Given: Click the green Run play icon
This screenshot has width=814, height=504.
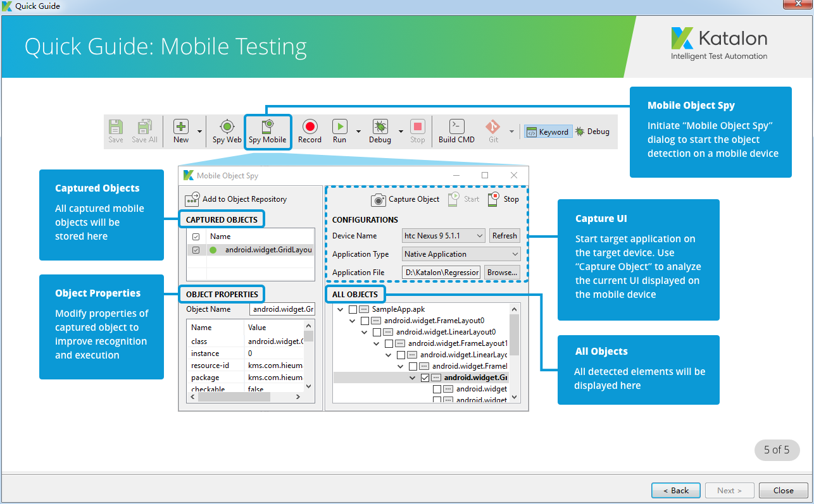Looking at the screenshot, I should pyautogui.click(x=340, y=126).
